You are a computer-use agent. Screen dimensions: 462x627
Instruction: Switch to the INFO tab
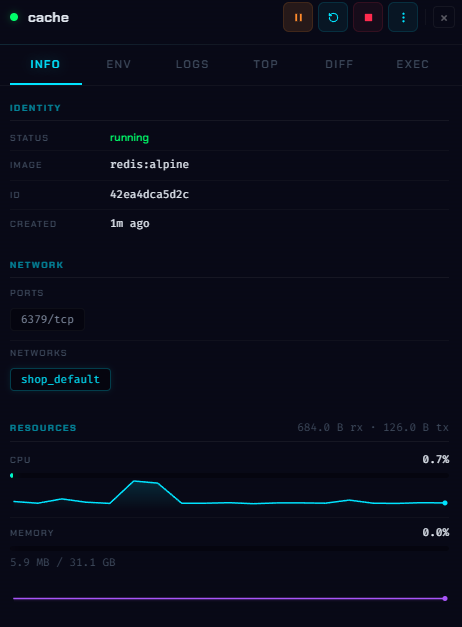[x=45, y=64]
